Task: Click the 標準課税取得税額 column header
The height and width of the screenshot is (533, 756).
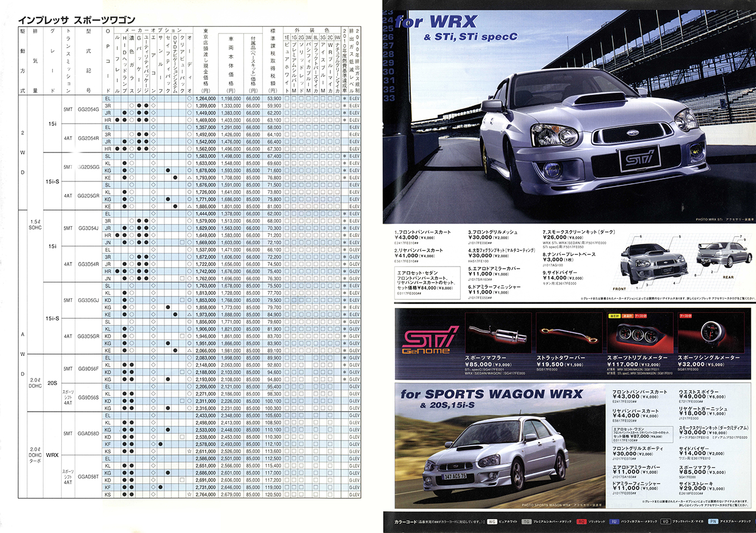Action: 273,61
